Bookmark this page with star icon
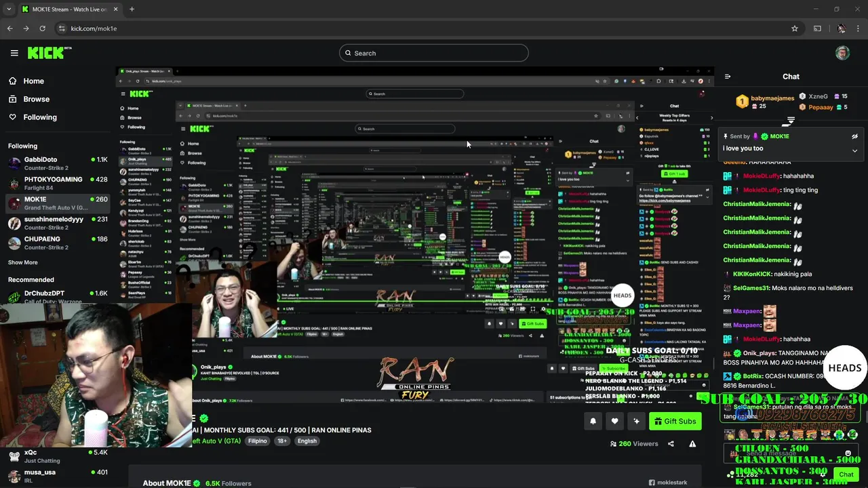This screenshot has width=868, height=488. point(794,28)
